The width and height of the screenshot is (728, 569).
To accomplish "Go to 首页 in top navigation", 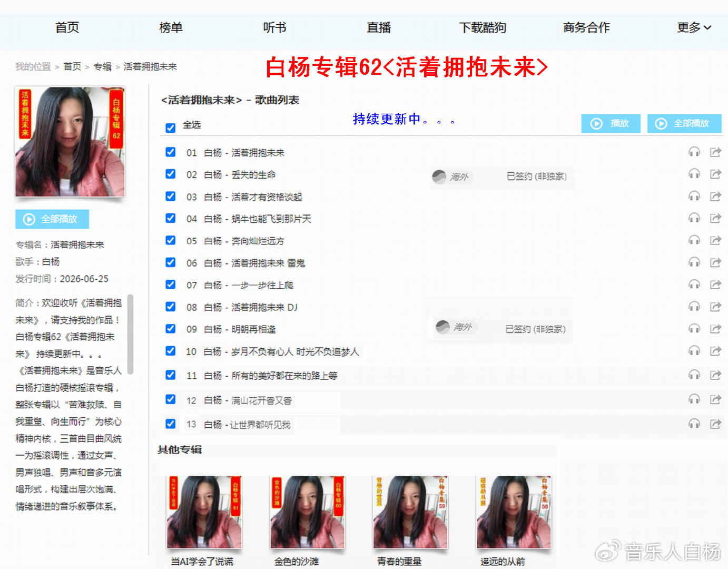I will point(67,27).
